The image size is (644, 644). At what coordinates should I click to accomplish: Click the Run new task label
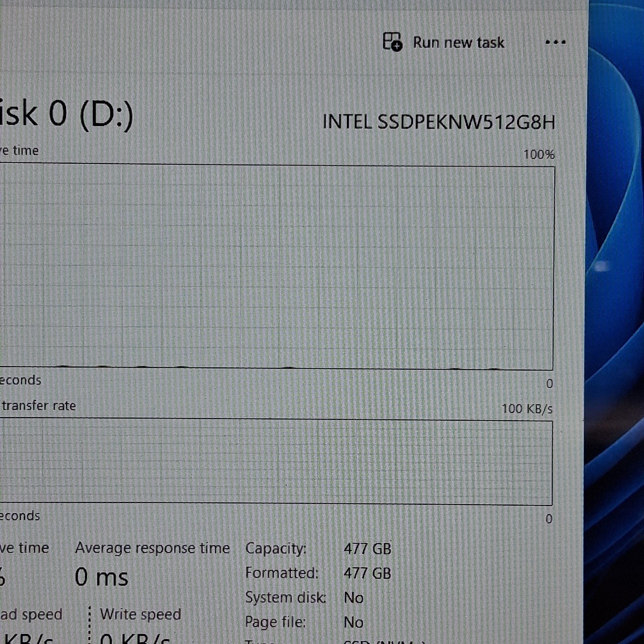click(458, 43)
